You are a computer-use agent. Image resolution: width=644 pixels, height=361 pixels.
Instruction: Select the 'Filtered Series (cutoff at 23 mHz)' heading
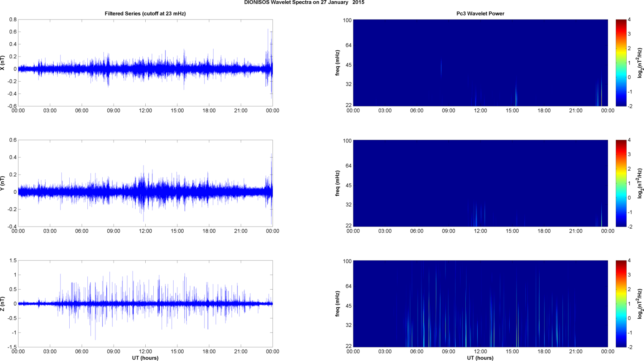click(145, 14)
